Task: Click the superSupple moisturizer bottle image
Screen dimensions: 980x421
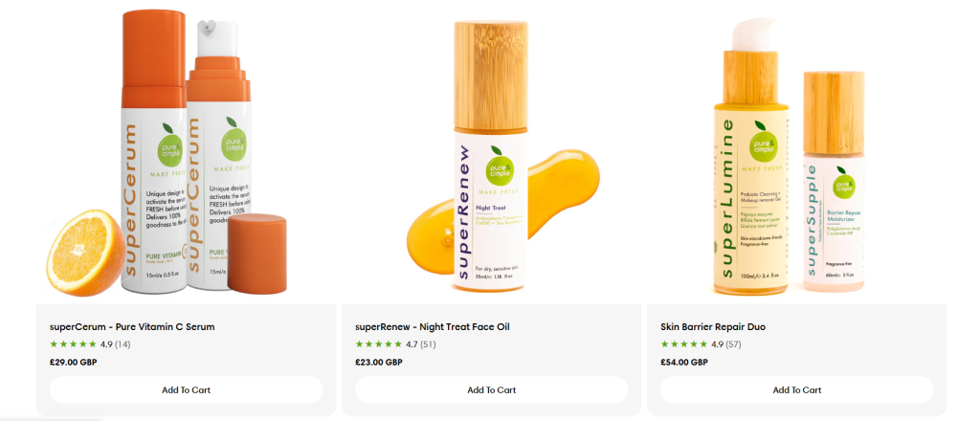Action: coord(834,181)
